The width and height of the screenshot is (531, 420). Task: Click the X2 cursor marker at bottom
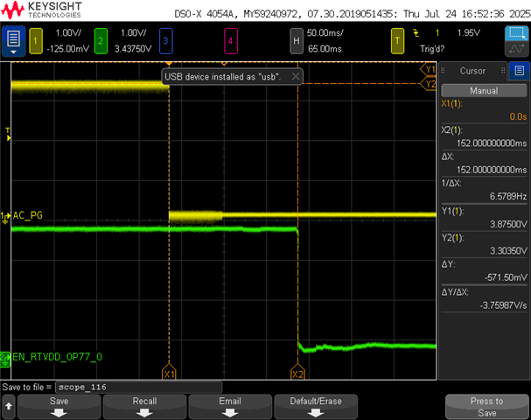(297, 372)
